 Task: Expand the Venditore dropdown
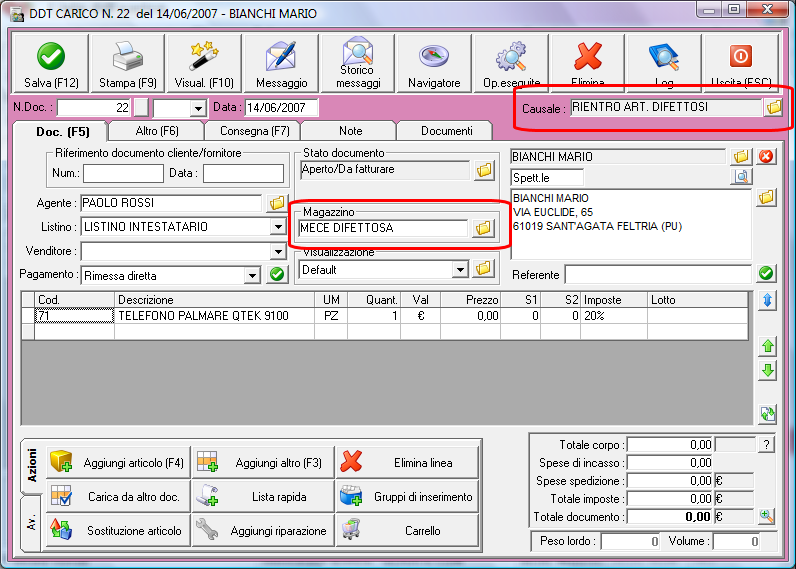[x=278, y=251]
